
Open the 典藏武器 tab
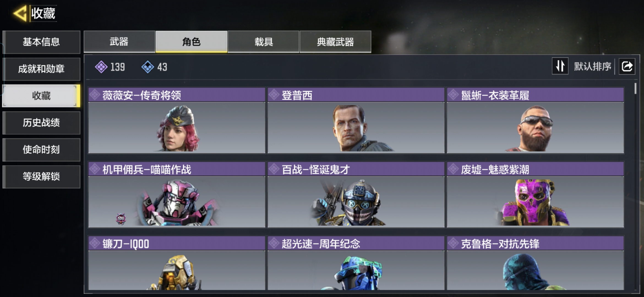335,42
